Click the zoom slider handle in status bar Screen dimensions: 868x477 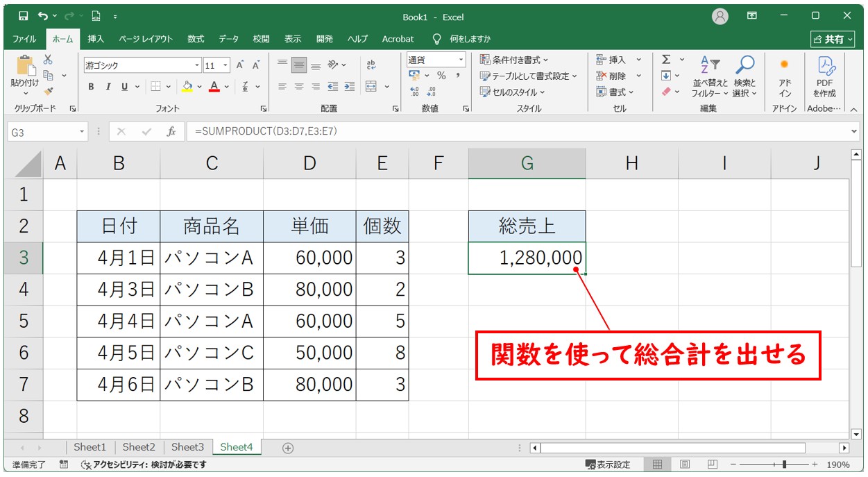coord(784,465)
